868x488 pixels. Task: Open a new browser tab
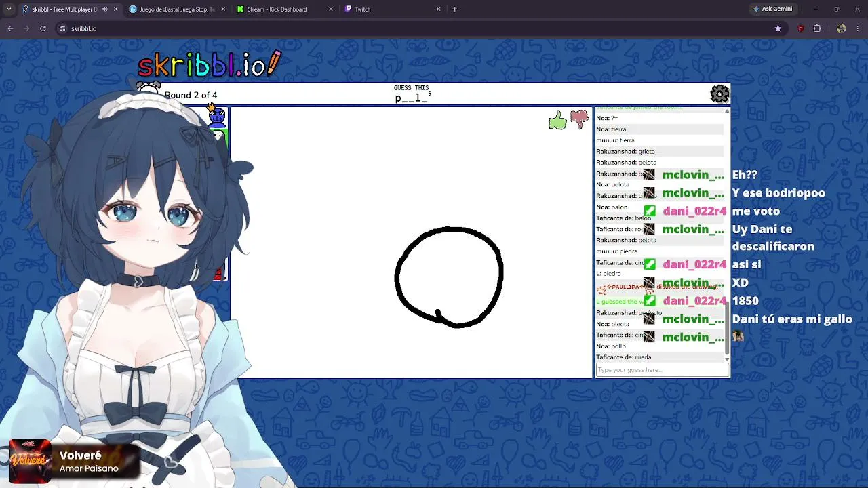tap(454, 9)
